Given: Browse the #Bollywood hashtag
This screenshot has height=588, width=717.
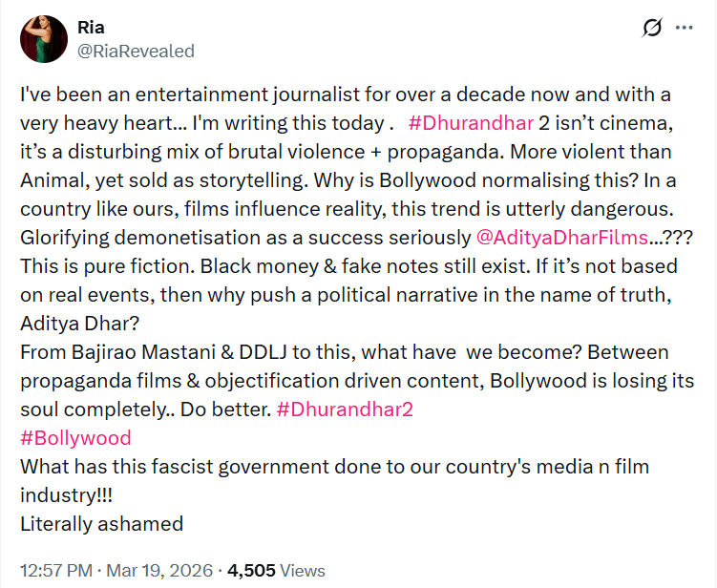Looking at the screenshot, I should click(x=75, y=439).
